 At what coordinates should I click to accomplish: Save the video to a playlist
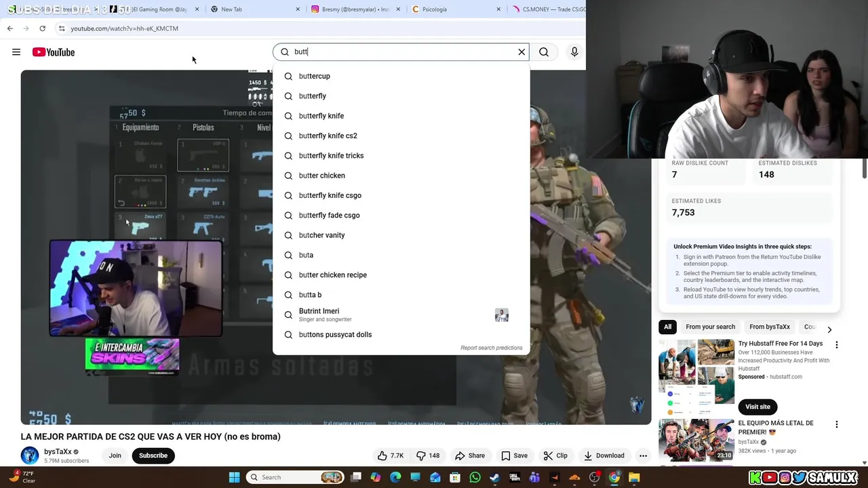tap(514, 455)
